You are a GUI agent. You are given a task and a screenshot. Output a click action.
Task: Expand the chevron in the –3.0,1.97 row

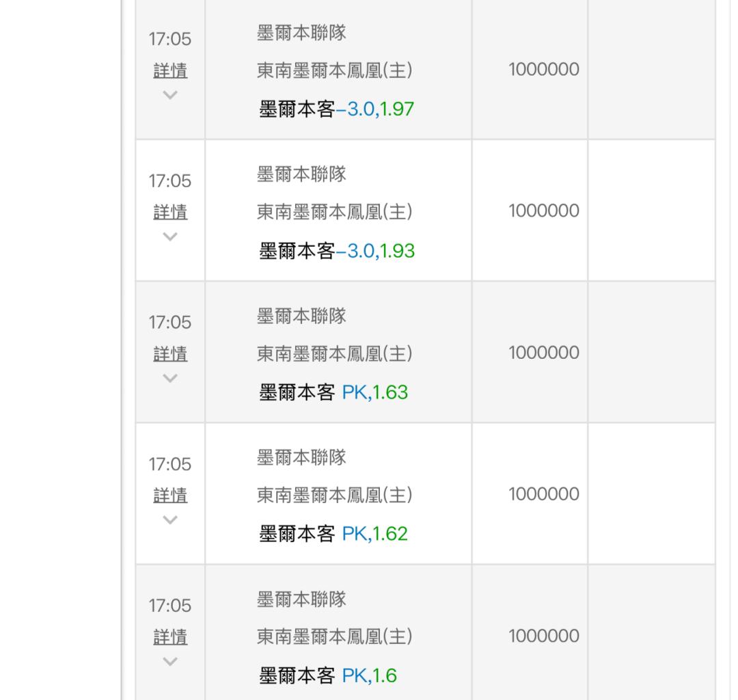click(x=170, y=95)
